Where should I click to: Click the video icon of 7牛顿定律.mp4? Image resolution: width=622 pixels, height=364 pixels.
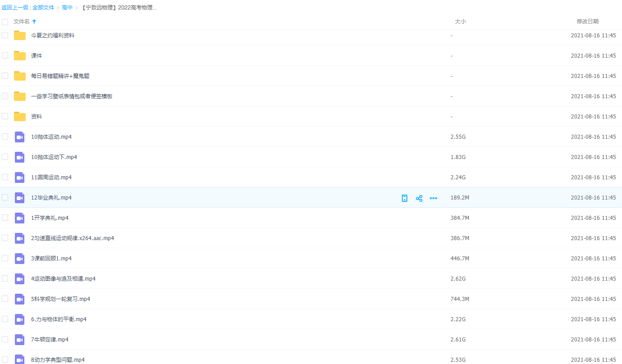point(19,340)
